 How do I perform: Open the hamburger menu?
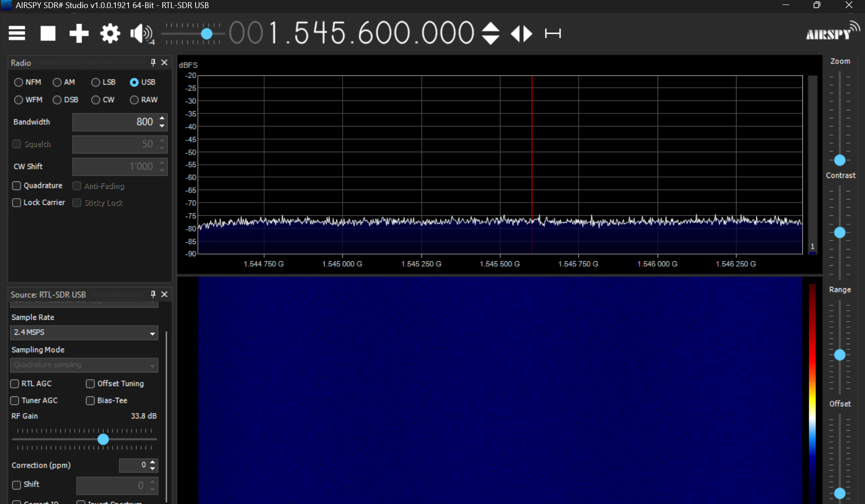(x=17, y=33)
